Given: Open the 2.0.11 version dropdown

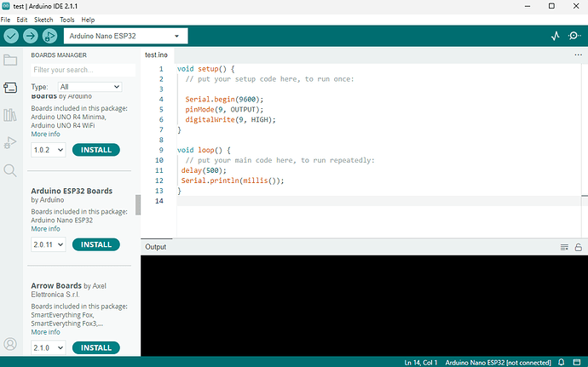Looking at the screenshot, I should tap(49, 244).
